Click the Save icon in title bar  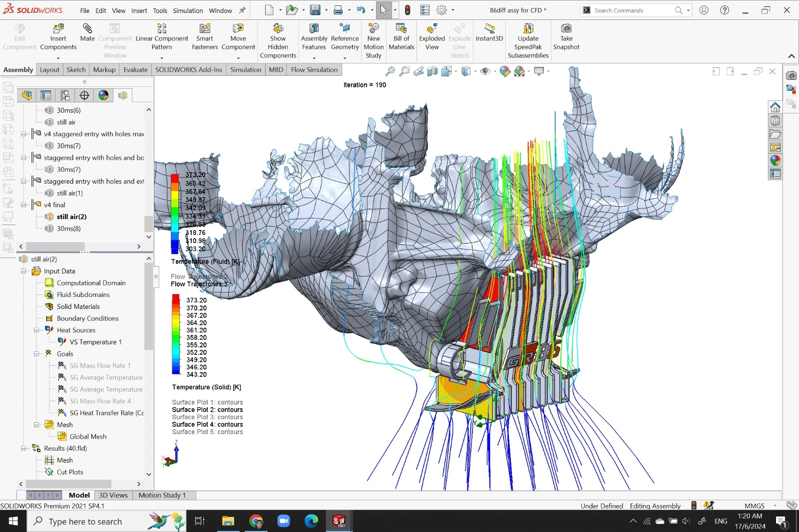point(315,10)
